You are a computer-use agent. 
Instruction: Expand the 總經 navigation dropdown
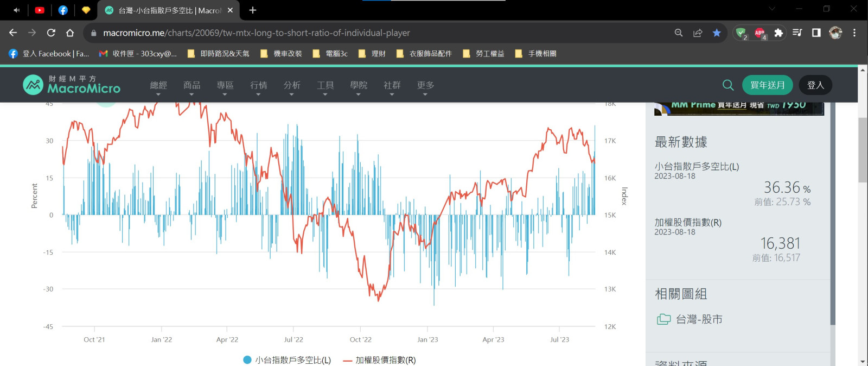tap(158, 86)
